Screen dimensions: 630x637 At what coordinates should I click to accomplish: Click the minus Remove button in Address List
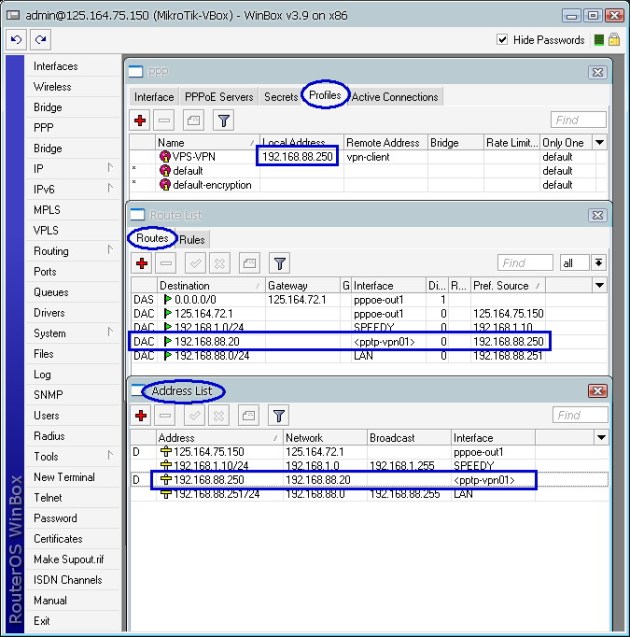click(x=165, y=416)
